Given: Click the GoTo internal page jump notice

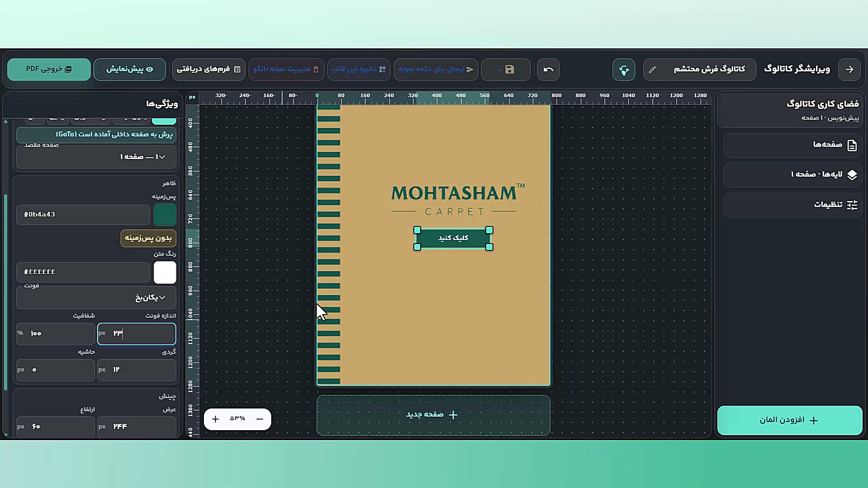Looking at the screenshot, I should point(96,135).
